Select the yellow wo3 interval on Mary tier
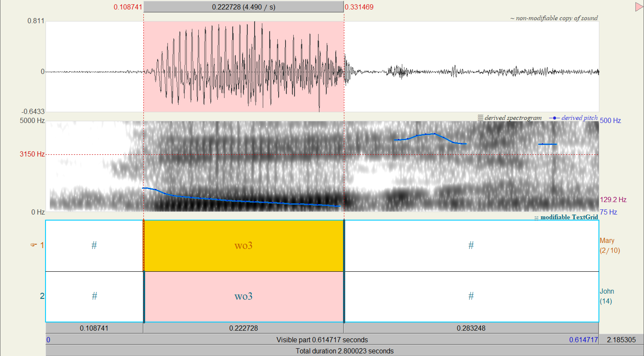 pyautogui.click(x=243, y=246)
